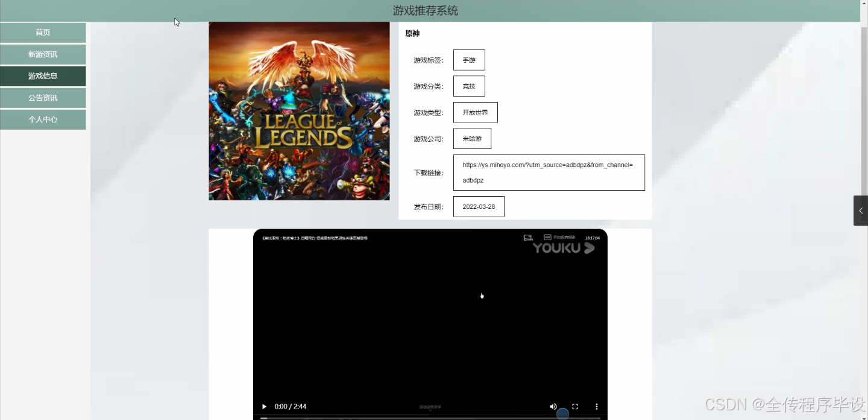The width and height of the screenshot is (868, 420).
Task: Click the mihoyo download link URL
Action: (x=549, y=173)
